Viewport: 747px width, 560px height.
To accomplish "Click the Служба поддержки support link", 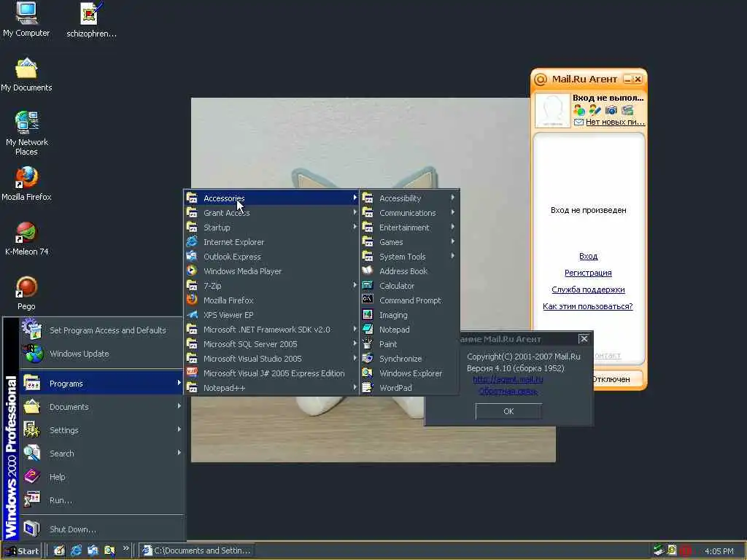I will coord(588,289).
